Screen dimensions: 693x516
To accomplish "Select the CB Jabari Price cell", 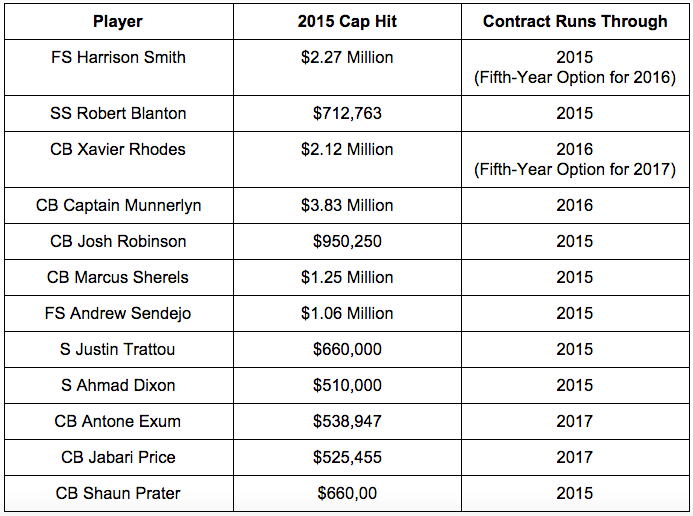I will (118, 457).
